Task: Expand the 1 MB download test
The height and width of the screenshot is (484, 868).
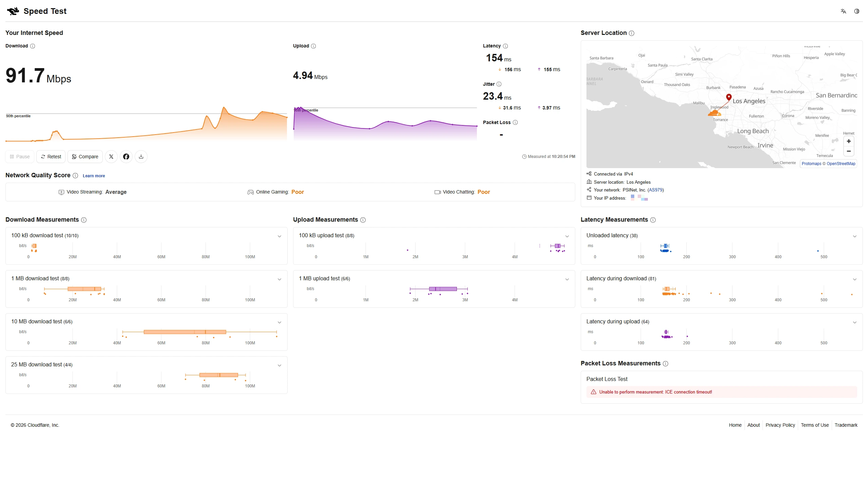Action: coord(279,279)
